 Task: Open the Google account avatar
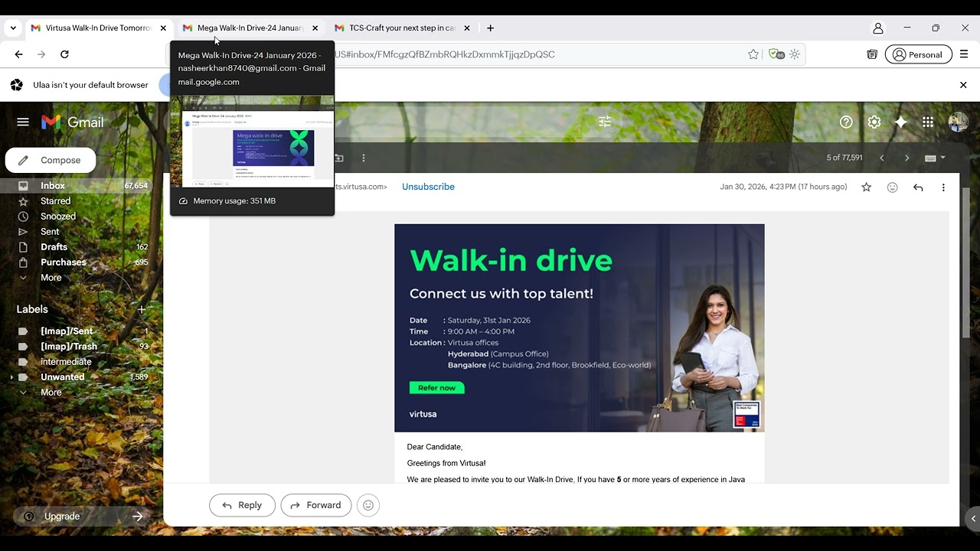[x=958, y=122]
